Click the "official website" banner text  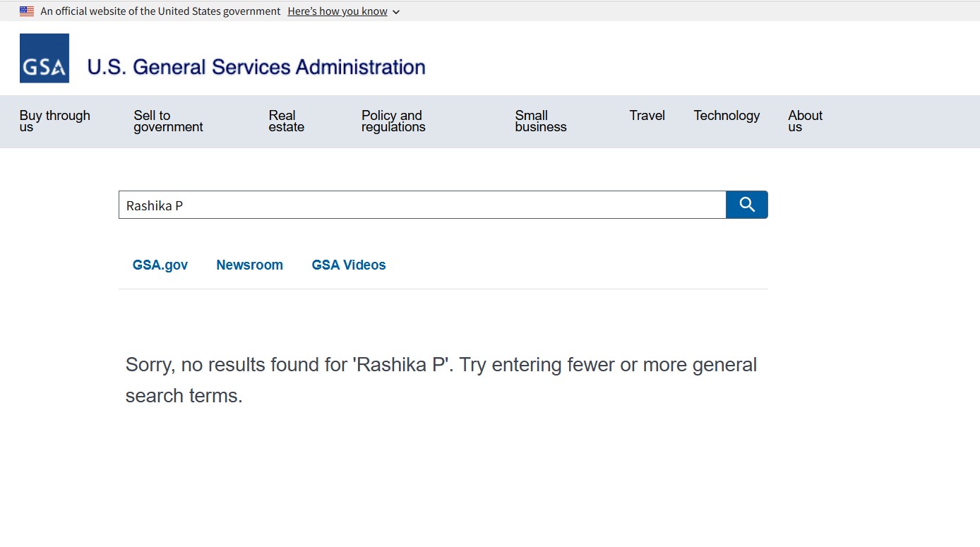pos(160,11)
